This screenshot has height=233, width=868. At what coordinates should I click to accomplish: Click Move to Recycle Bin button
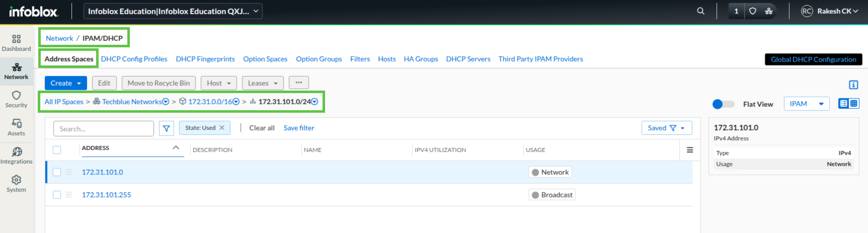(158, 83)
